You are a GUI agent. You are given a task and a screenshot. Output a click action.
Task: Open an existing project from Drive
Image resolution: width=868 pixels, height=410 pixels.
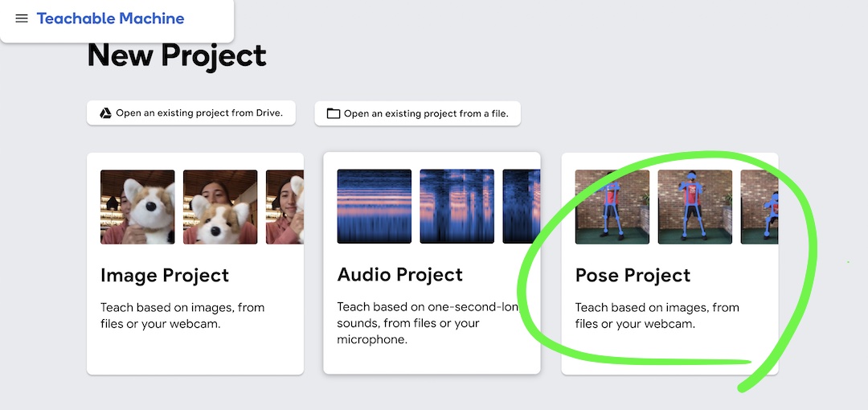click(x=199, y=113)
